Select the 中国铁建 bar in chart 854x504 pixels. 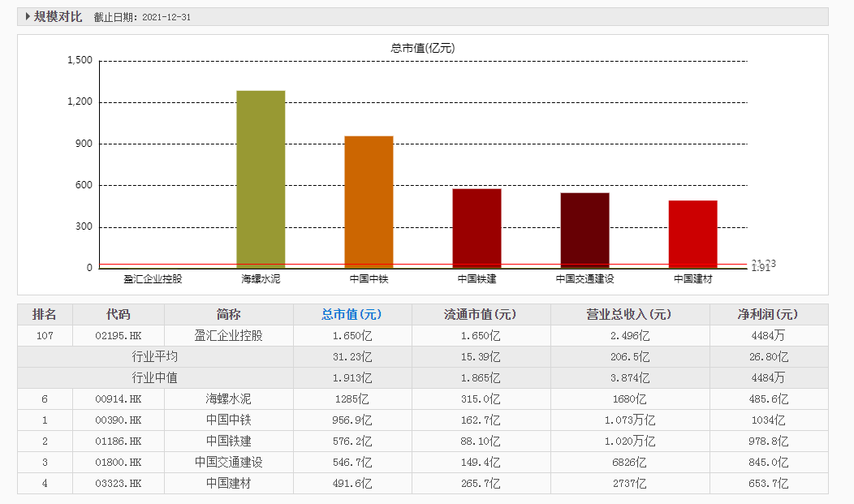point(477,228)
